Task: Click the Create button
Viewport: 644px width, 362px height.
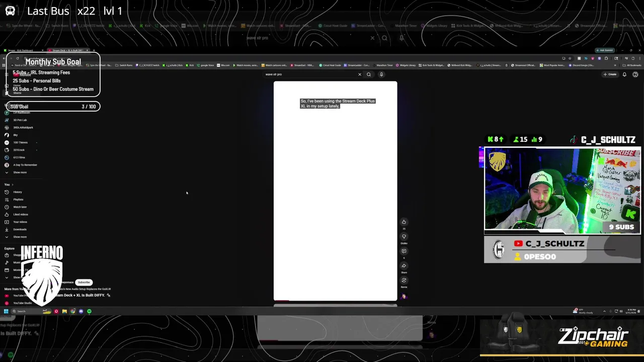Action: pos(610,74)
